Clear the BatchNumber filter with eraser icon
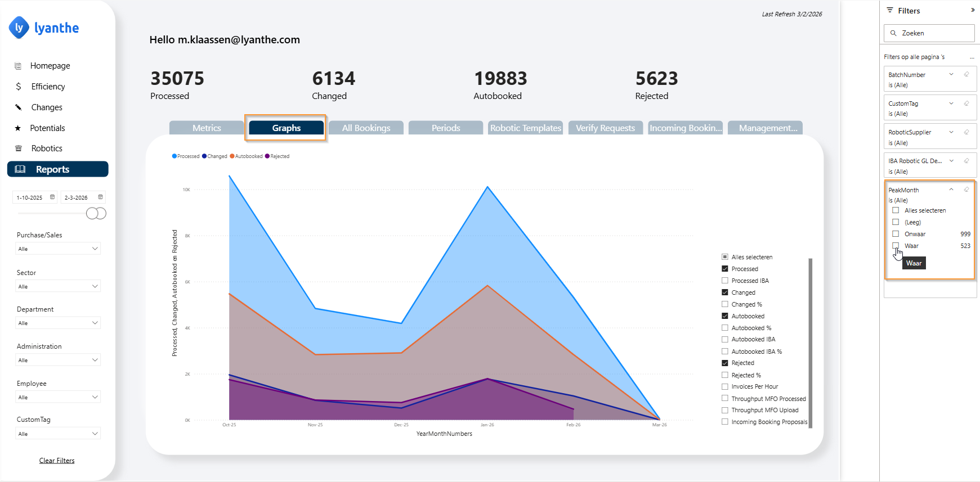The width and height of the screenshot is (980, 482). 966,74
